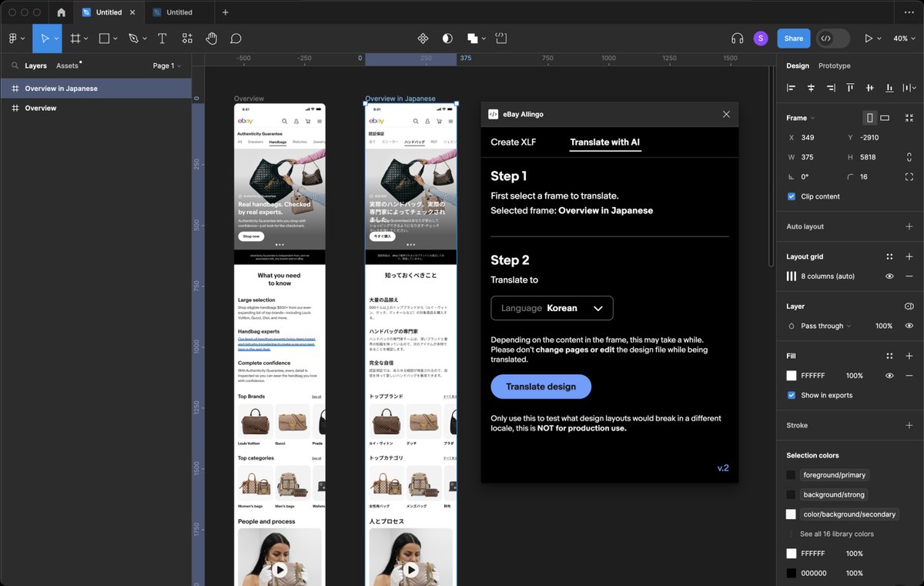Click foreground/primary color swatch
Viewport: 924px width, 586px height.
tap(791, 475)
